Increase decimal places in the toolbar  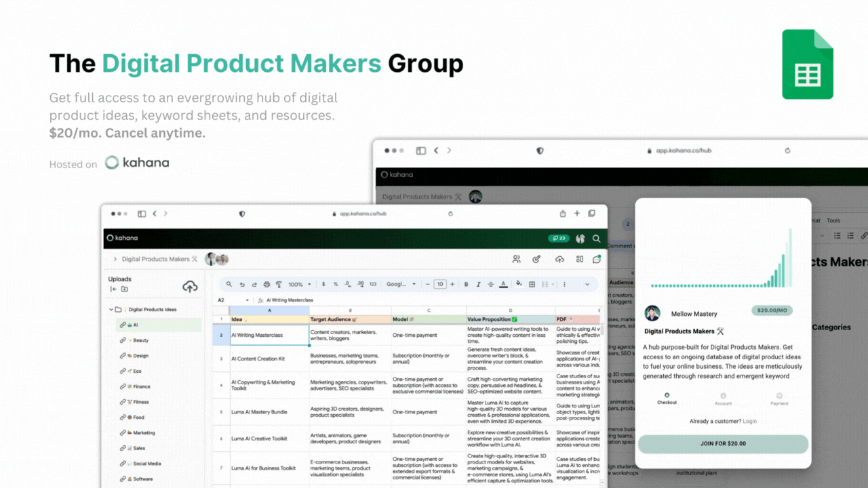360,285
